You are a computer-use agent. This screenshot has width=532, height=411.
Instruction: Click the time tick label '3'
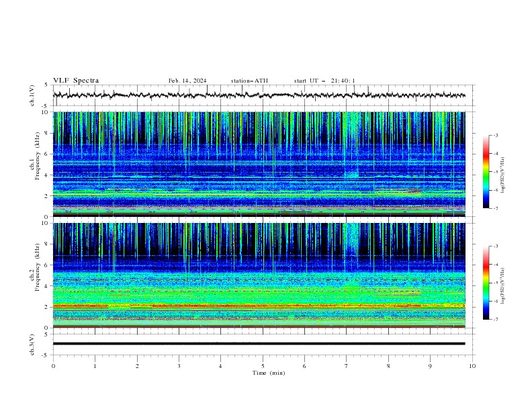pyautogui.click(x=179, y=366)
